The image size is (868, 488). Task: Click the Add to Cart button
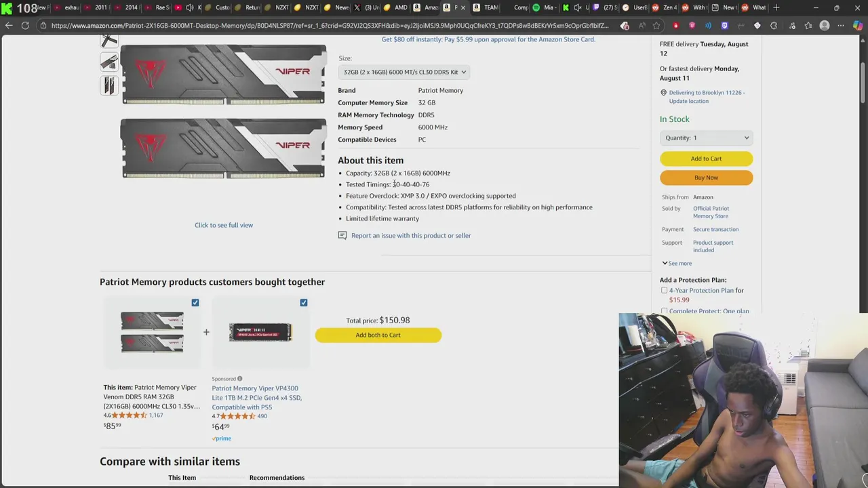[706, 159]
